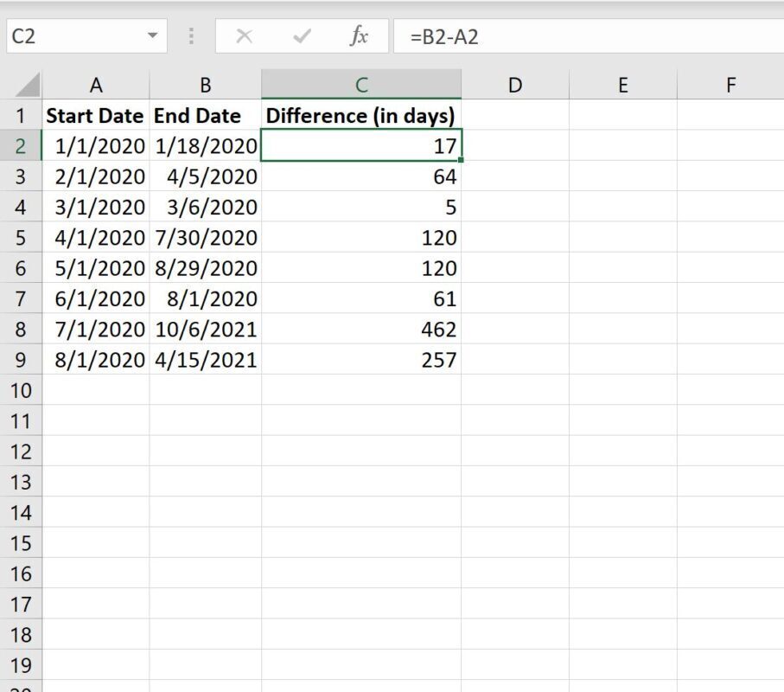This screenshot has width=784, height=692.
Task: Select row 5 header
Action: [x=21, y=237]
